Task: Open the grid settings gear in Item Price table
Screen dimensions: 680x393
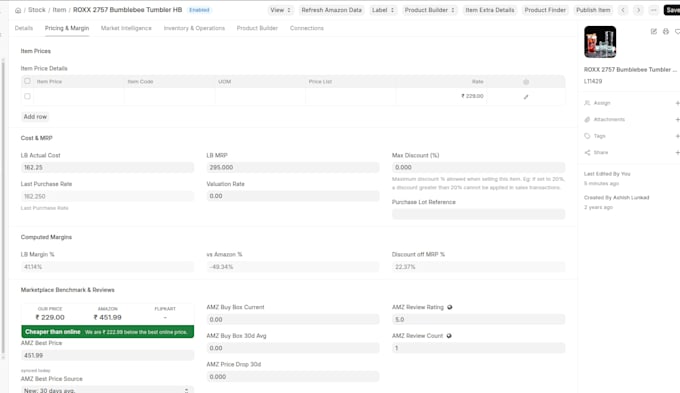Action: pos(526,82)
